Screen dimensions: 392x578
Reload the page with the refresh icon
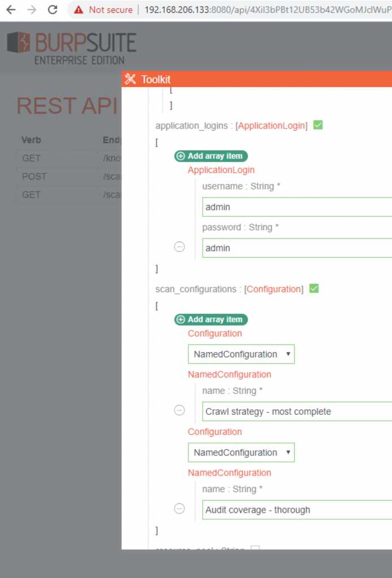(52, 10)
